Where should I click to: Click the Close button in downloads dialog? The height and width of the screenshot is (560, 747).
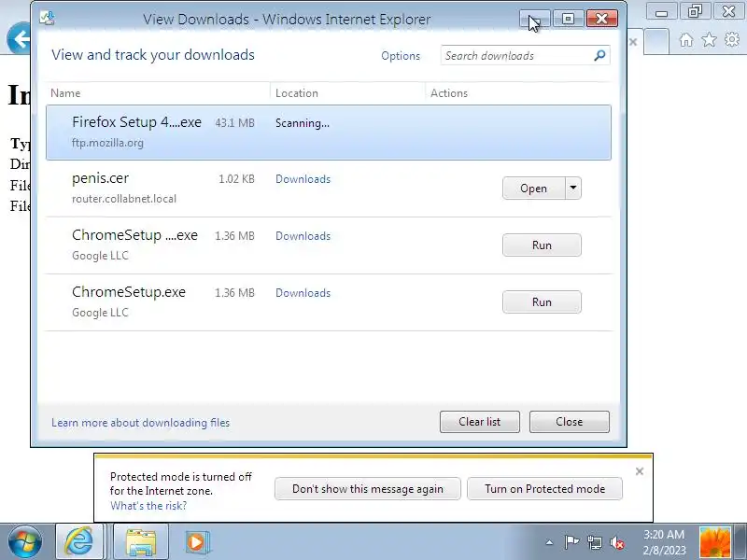[x=570, y=422]
